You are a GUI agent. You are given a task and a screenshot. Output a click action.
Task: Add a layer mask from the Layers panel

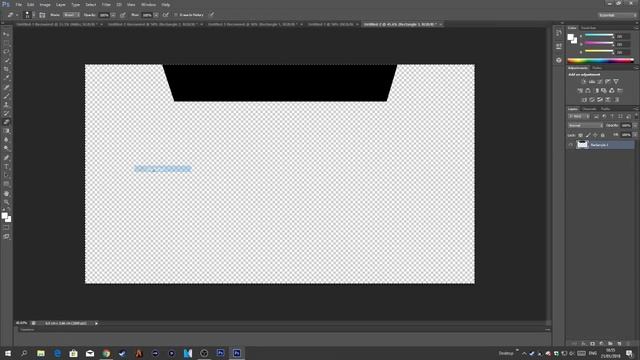point(592,344)
